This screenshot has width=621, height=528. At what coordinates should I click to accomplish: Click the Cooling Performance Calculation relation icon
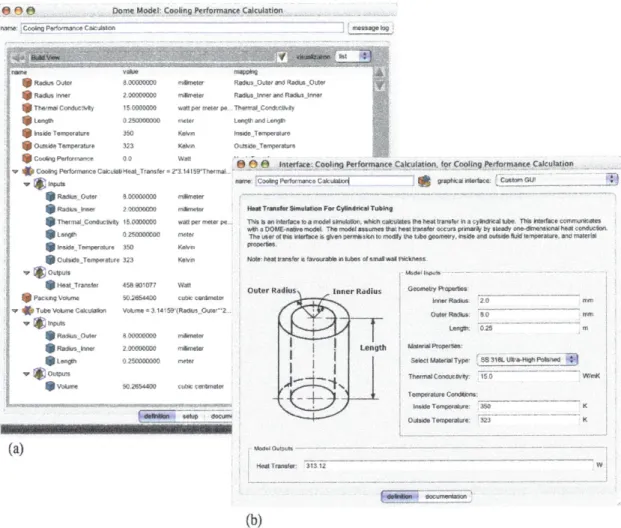pyautogui.click(x=28, y=171)
